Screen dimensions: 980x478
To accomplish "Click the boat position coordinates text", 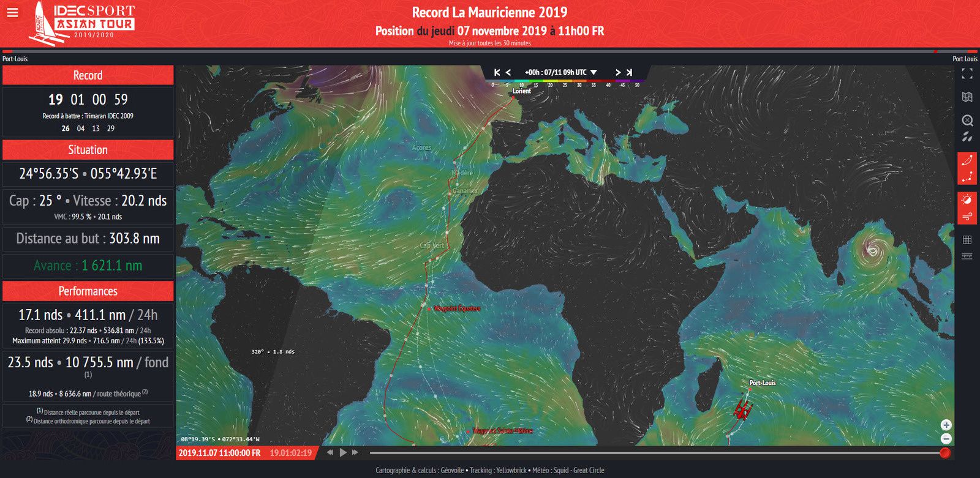I will pos(88,174).
